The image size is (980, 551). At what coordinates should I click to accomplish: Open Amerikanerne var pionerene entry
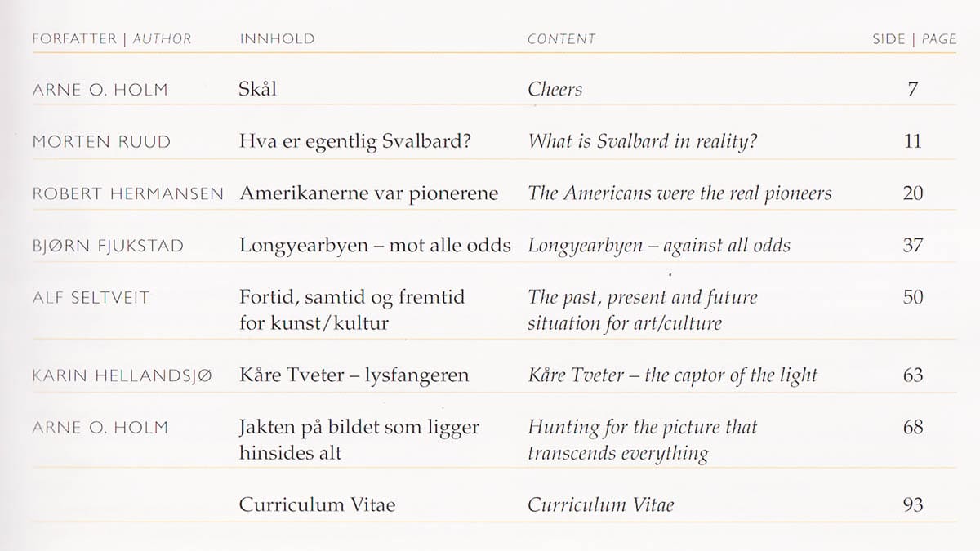pyautogui.click(x=368, y=193)
